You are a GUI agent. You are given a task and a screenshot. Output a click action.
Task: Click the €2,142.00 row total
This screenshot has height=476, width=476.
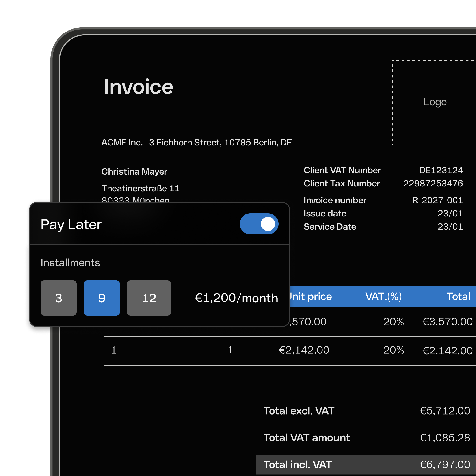click(x=447, y=350)
